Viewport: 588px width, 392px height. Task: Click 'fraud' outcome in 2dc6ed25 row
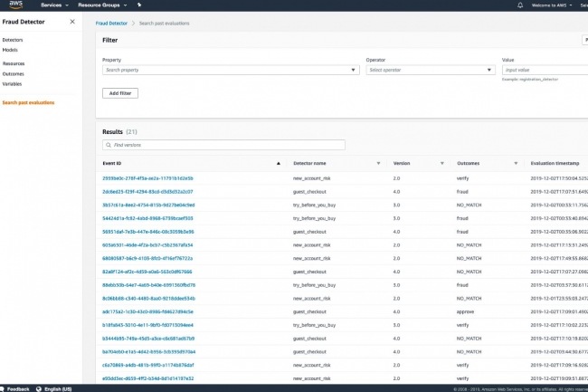coord(462,192)
